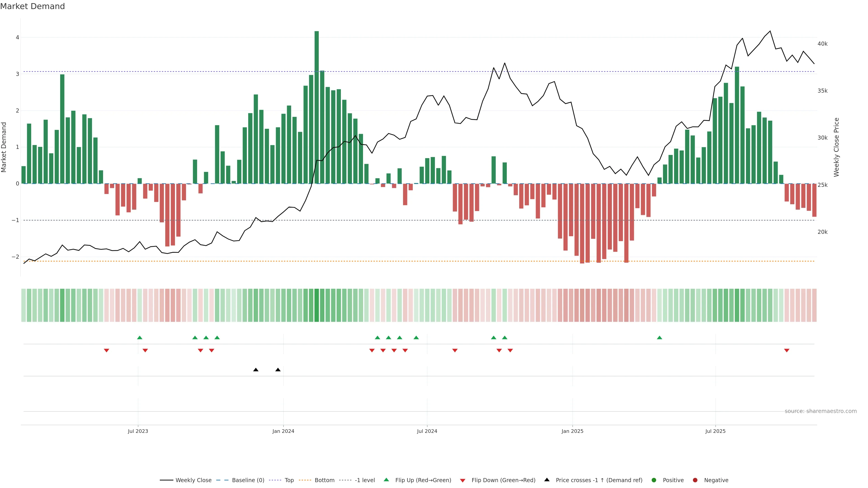The width and height of the screenshot is (868, 488).
Task: Click the darkest green heat-strip cell
Action: coord(316,305)
